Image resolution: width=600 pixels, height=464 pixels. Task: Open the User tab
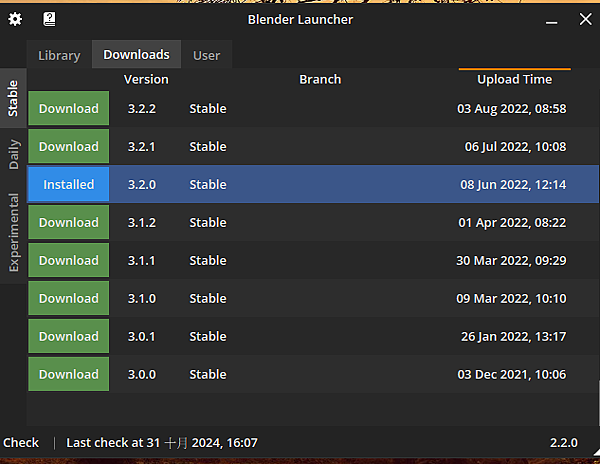coord(207,55)
